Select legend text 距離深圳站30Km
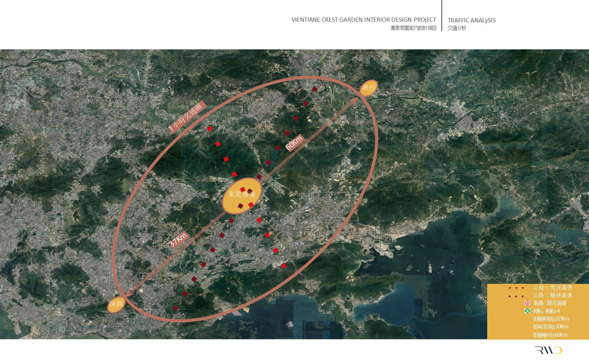The image size is (589, 364). click(x=551, y=327)
